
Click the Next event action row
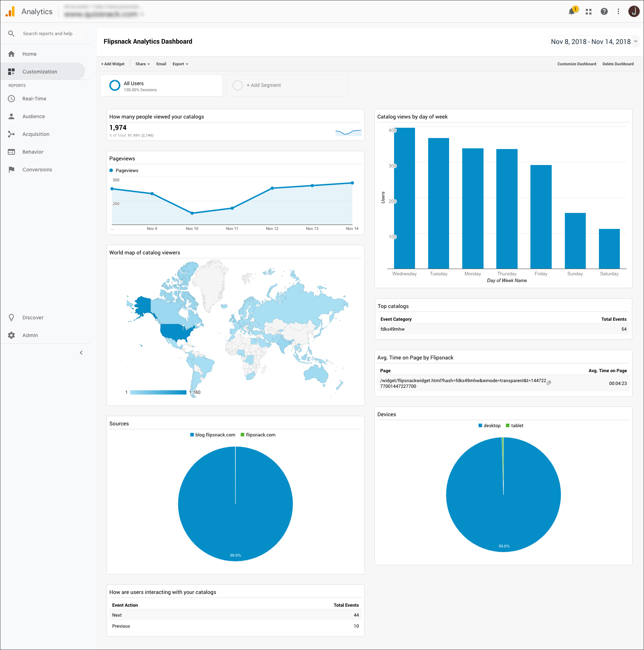[235, 615]
